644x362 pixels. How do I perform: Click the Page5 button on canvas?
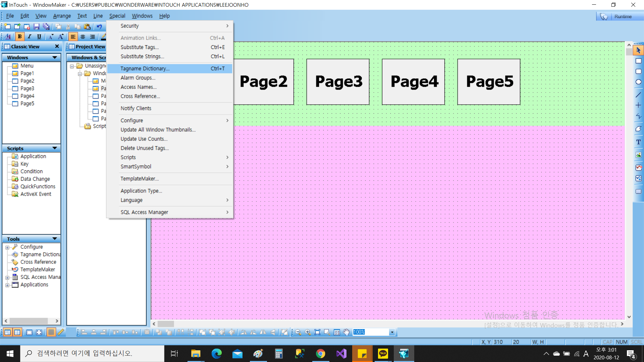point(489,82)
